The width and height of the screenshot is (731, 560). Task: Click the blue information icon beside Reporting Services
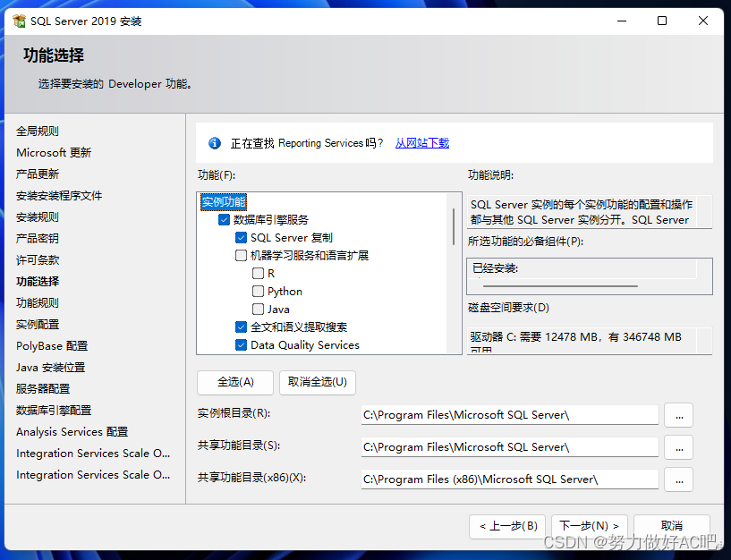(215, 143)
